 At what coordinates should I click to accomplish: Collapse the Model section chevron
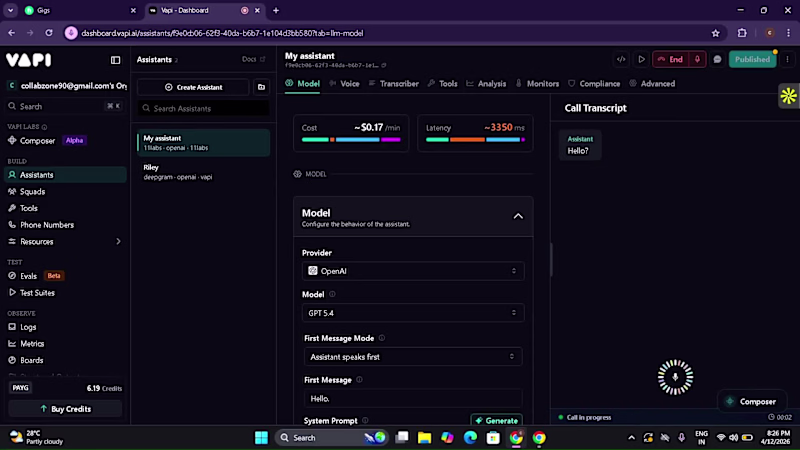click(x=518, y=216)
